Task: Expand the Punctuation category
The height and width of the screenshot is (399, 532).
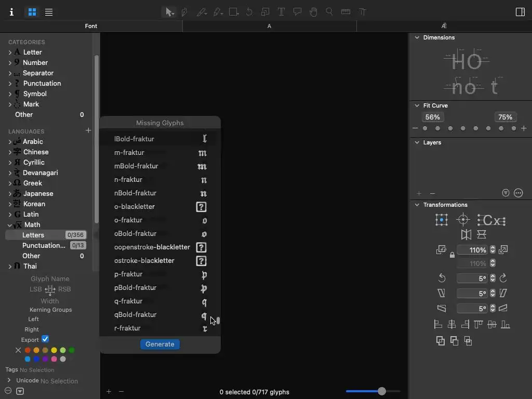Action: [10, 84]
